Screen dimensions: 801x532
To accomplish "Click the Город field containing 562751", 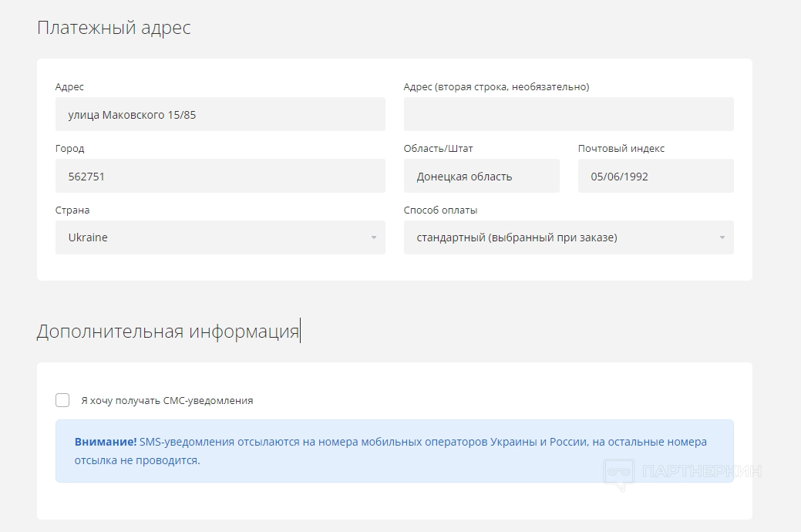I will (x=220, y=176).
